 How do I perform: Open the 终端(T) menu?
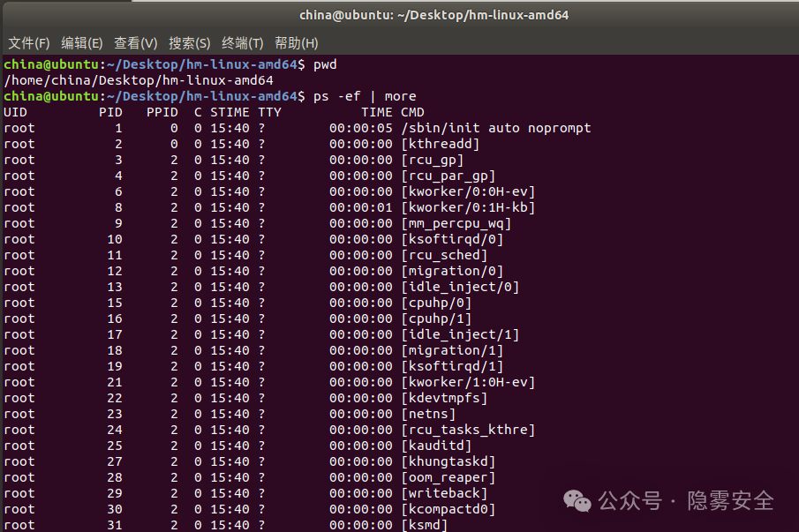tap(243, 43)
